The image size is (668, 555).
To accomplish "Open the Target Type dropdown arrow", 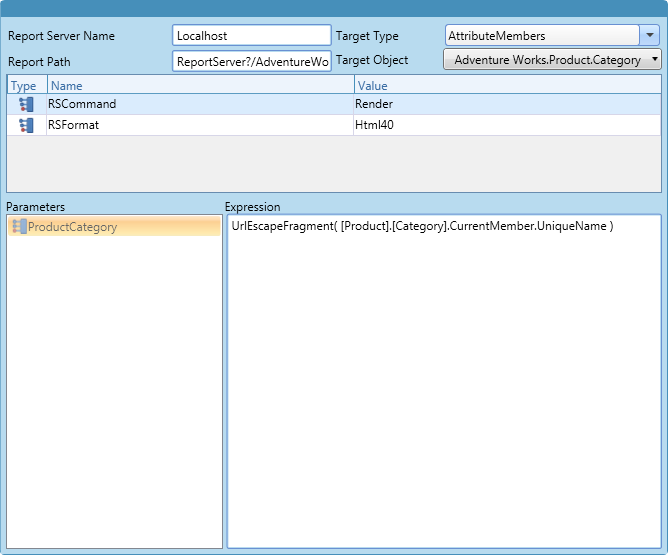I will pyautogui.click(x=650, y=35).
